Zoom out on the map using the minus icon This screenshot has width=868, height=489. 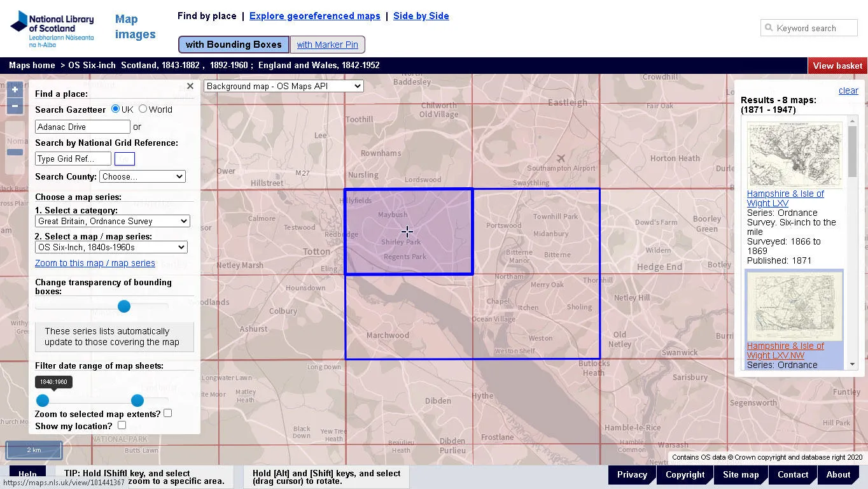[x=14, y=106]
